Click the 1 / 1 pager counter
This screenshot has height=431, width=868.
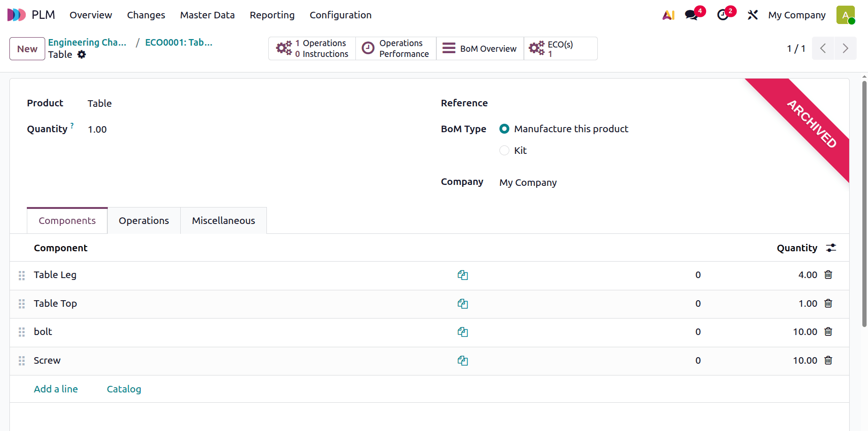796,48
